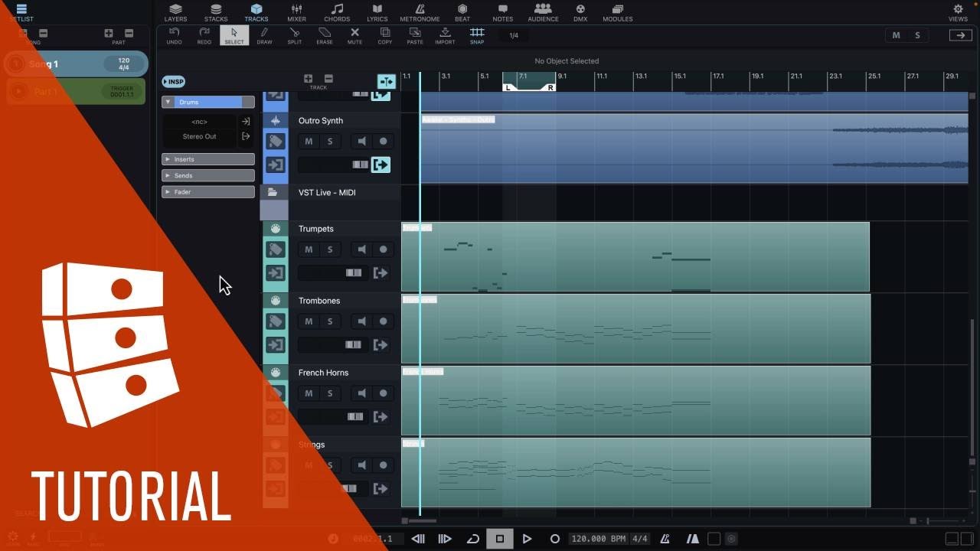The height and width of the screenshot is (551, 980).
Task: Enable monitor on Outro Synth track
Action: [x=362, y=142]
